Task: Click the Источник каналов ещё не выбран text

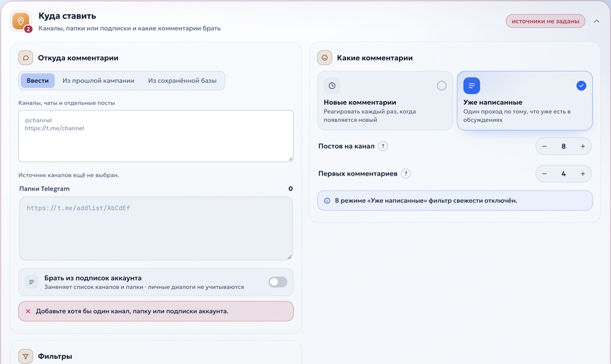Action: (69, 175)
